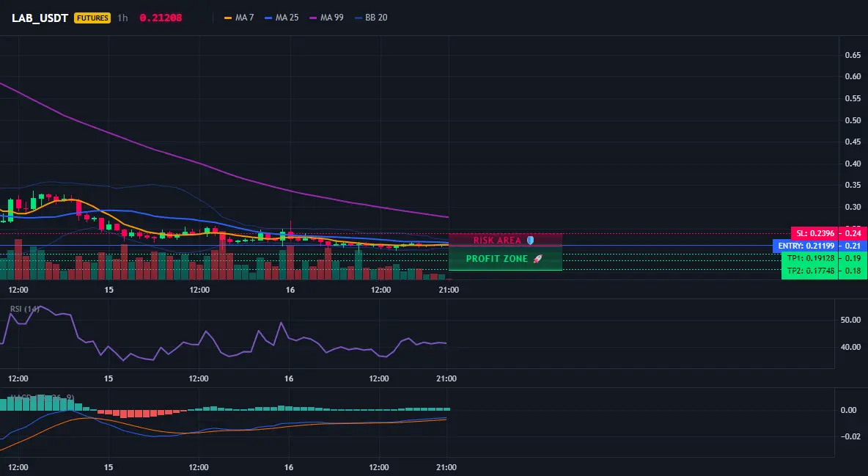The height and width of the screenshot is (476, 868).
Task: Toggle the BB 20 indicator label
Action: [x=376, y=18]
